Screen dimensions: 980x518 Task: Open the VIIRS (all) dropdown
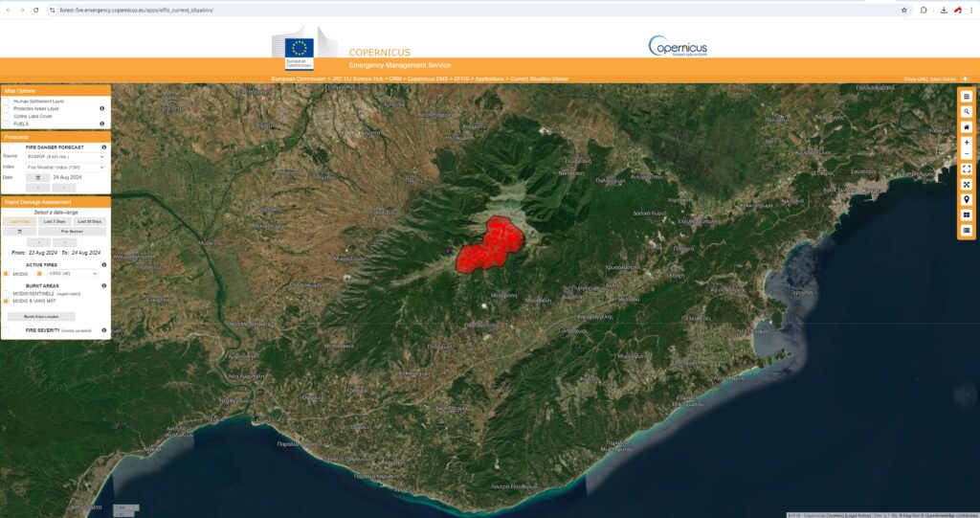click(73, 273)
